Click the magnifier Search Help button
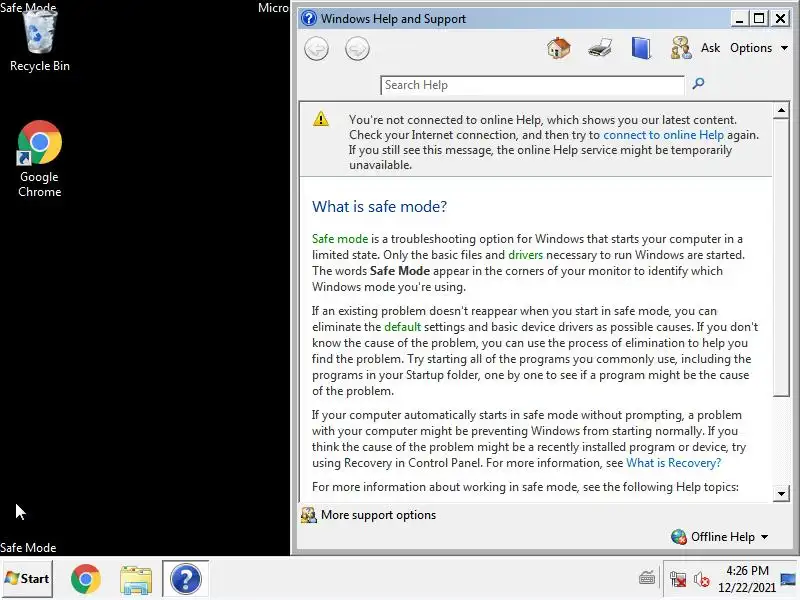The height and width of the screenshot is (600, 800). point(698,83)
